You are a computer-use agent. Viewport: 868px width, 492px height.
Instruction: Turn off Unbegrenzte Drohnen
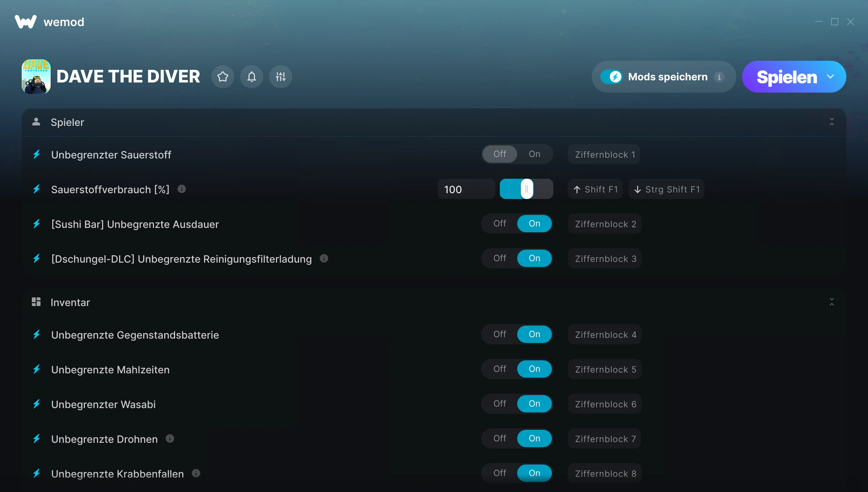[x=500, y=438]
